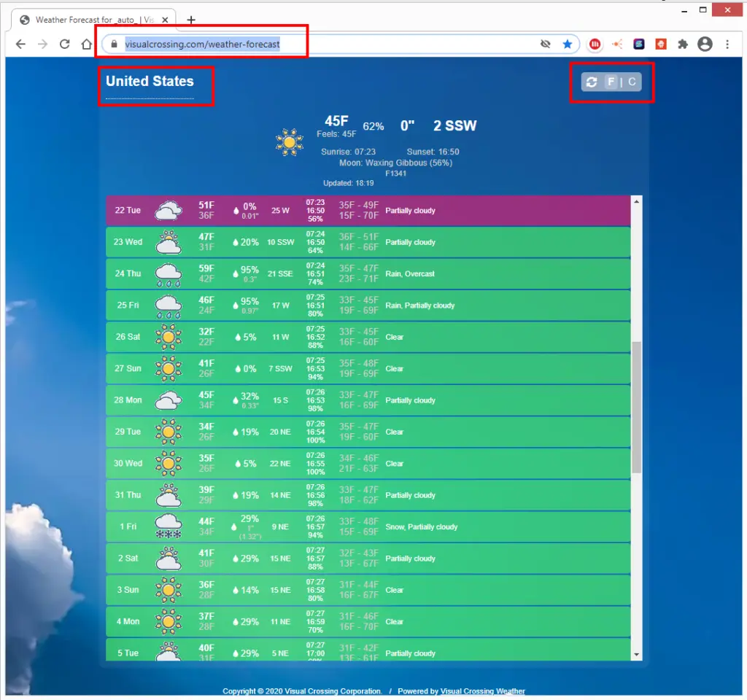Open the Chrome profile avatar
Image resolution: width=747 pixels, height=700 pixels.
pyautogui.click(x=705, y=44)
